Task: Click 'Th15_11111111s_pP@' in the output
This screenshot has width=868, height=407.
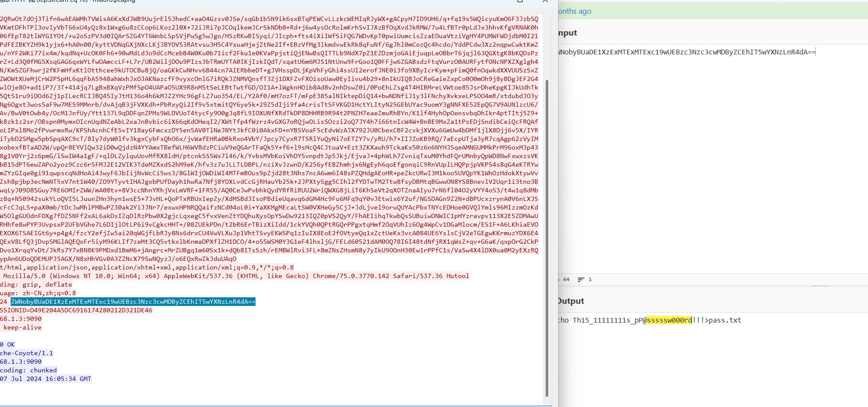Action: coord(609,320)
